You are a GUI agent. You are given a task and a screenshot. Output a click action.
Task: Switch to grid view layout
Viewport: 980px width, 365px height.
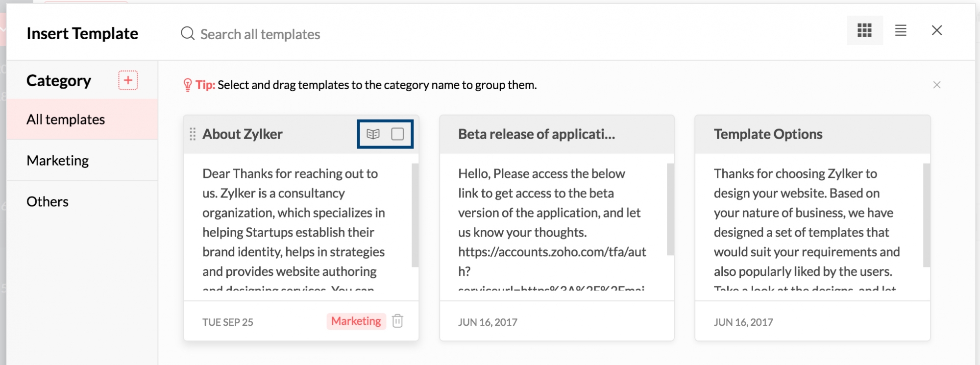[x=864, y=30]
